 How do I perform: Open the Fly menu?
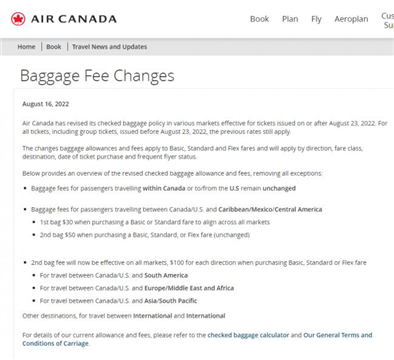[316, 19]
